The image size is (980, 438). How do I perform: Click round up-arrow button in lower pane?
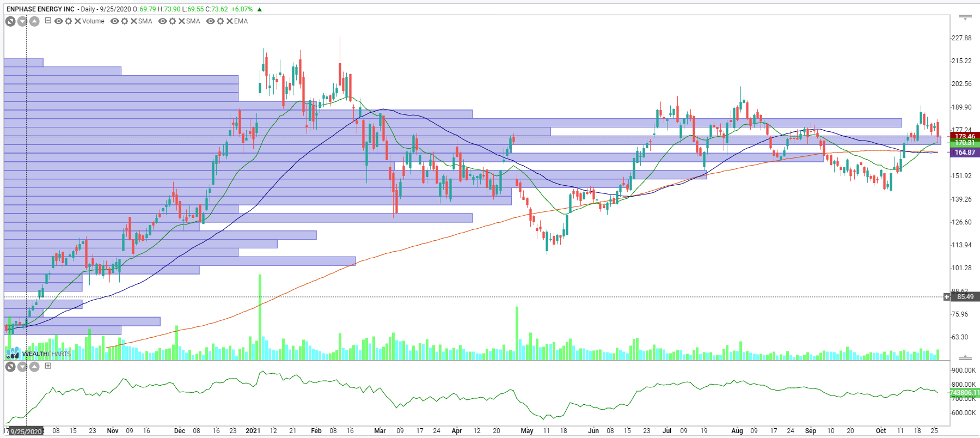click(x=34, y=367)
